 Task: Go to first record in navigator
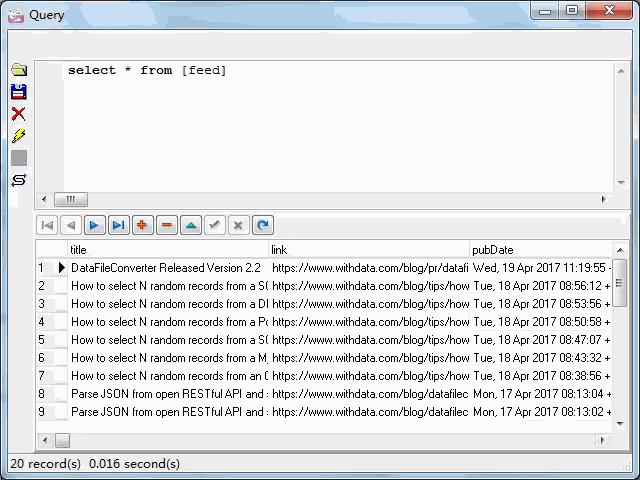point(47,225)
